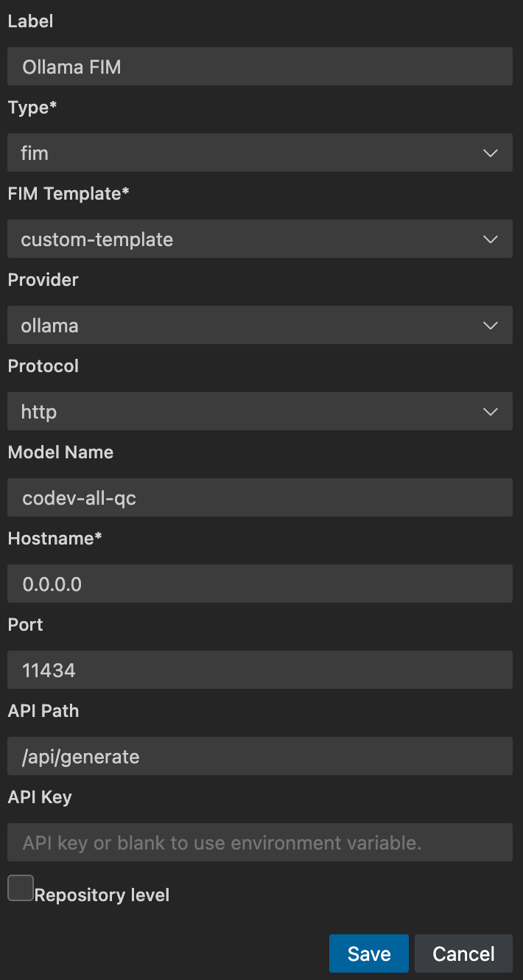Focus the Label field containing Ollama FIM

(x=259, y=67)
